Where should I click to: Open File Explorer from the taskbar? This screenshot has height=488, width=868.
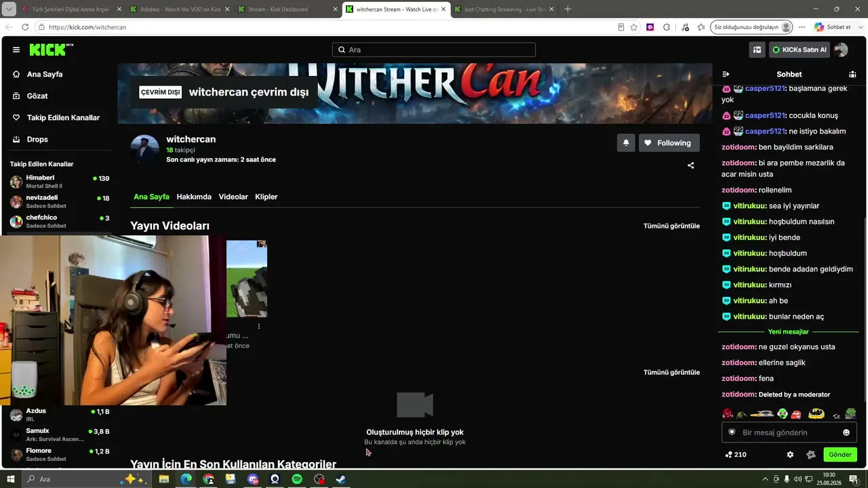pos(164,479)
